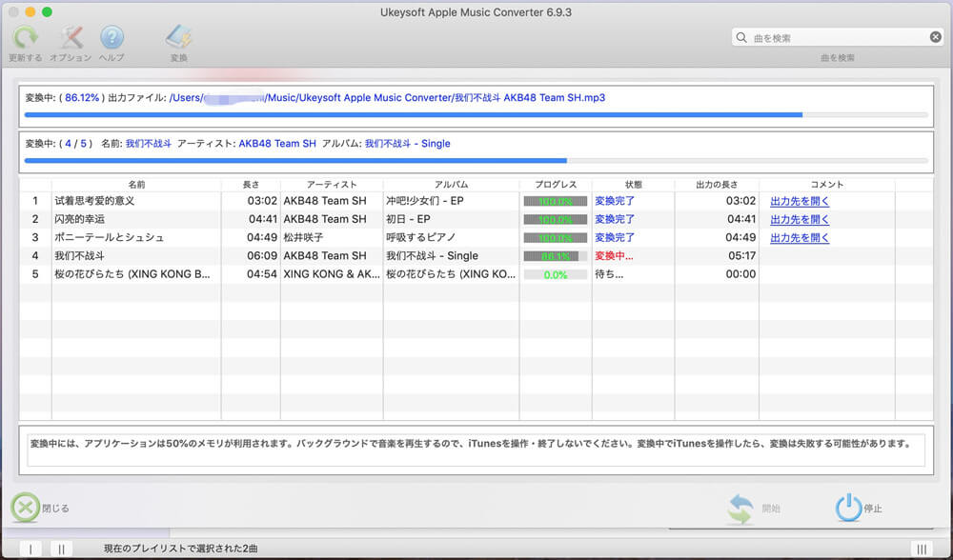Clear the search field with X button
The image size is (953, 560).
pos(936,37)
